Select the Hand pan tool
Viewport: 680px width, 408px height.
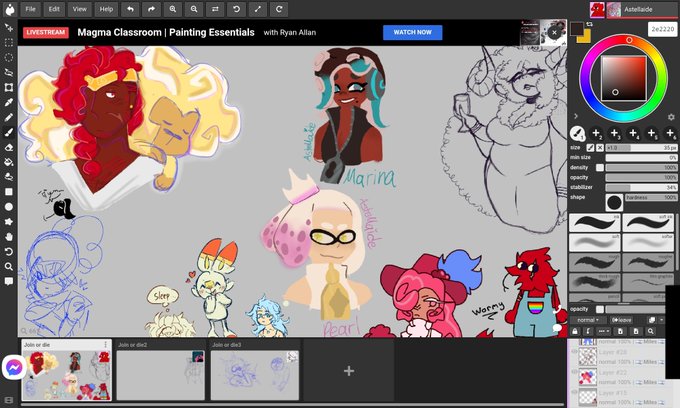9,237
